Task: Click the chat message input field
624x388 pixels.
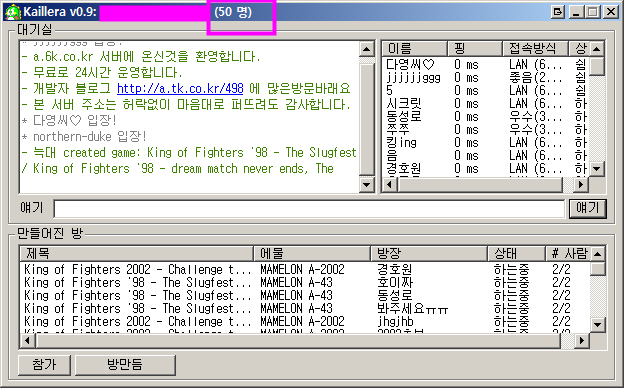Action: pyautogui.click(x=309, y=209)
